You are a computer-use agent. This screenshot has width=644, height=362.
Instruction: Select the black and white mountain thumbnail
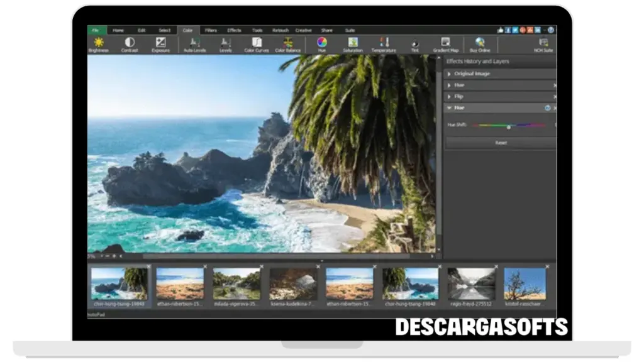pyautogui.click(x=471, y=283)
